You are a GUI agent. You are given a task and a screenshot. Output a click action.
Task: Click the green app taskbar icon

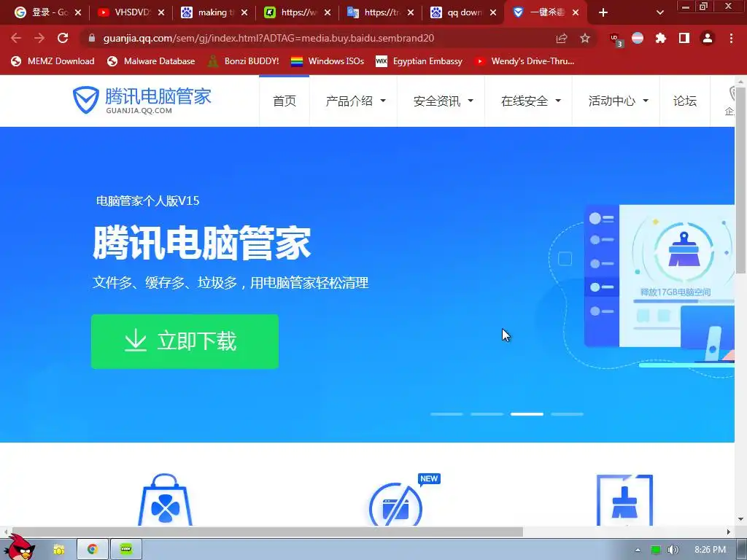(x=125, y=549)
